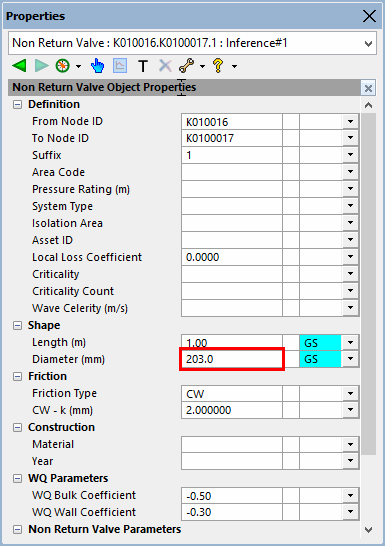Click the wrench tools icon

click(187, 65)
